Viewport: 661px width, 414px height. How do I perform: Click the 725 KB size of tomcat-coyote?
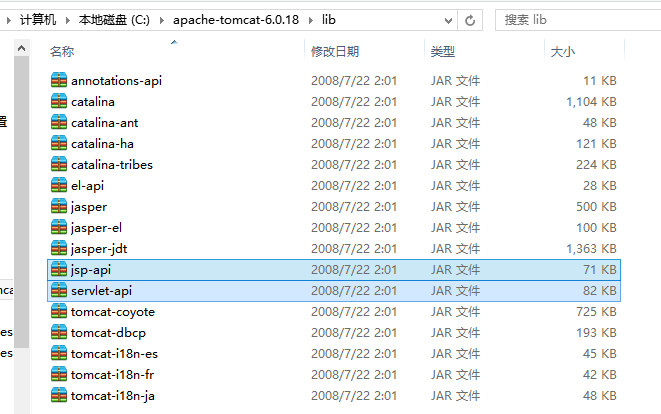click(597, 312)
